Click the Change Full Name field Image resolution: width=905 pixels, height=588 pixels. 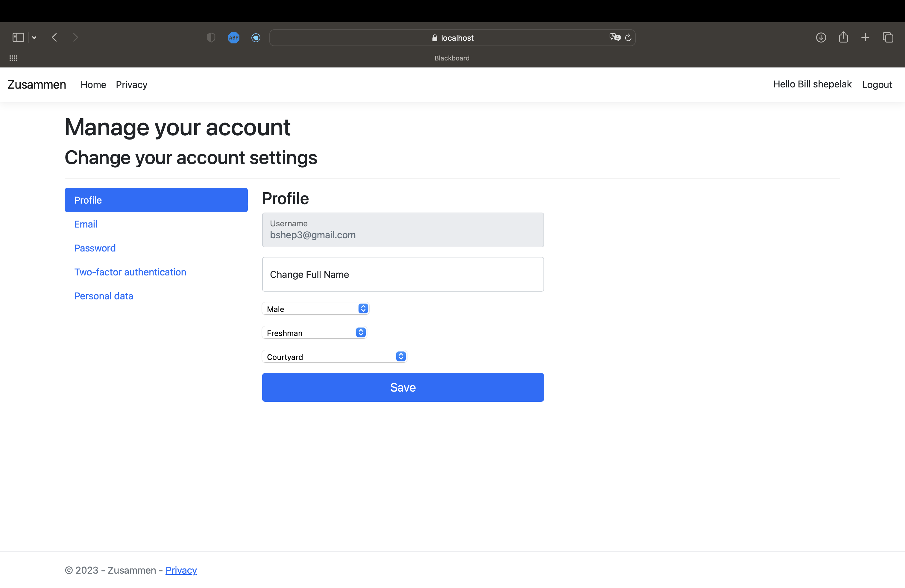point(403,274)
